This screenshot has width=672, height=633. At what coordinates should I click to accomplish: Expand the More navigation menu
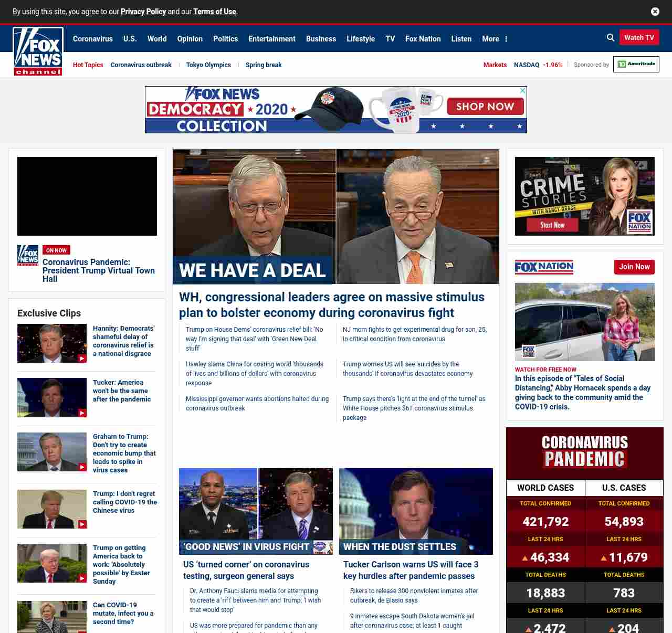(495, 39)
